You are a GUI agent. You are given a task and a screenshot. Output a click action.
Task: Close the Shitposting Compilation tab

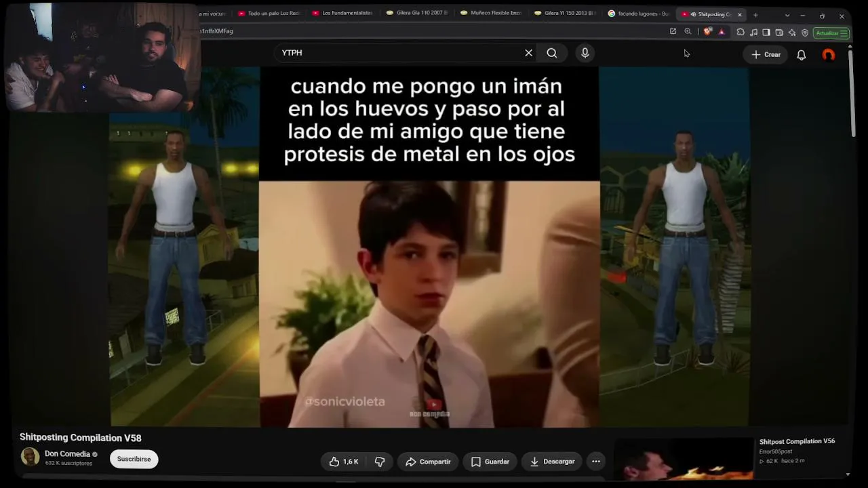click(x=740, y=14)
